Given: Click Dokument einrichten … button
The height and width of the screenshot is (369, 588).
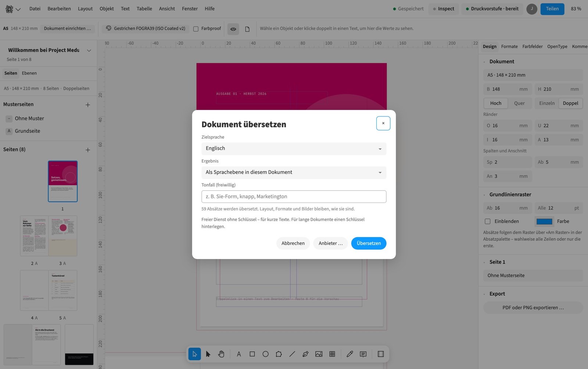Looking at the screenshot, I should [x=68, y=29].
